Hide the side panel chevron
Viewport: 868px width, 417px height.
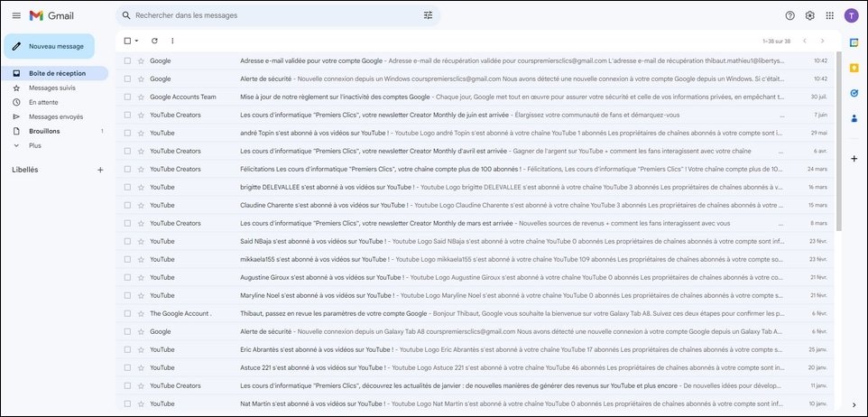[854, 406]
